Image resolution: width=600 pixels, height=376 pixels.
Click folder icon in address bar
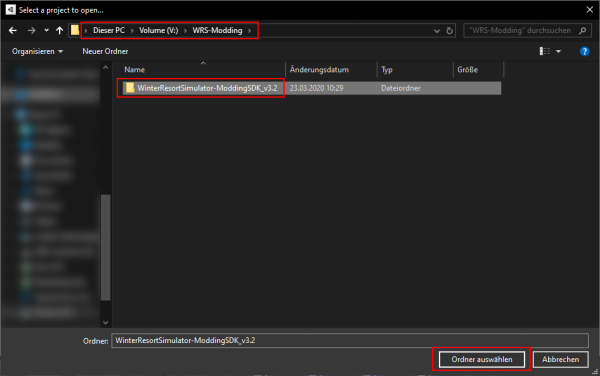click(x=75, y=30)
